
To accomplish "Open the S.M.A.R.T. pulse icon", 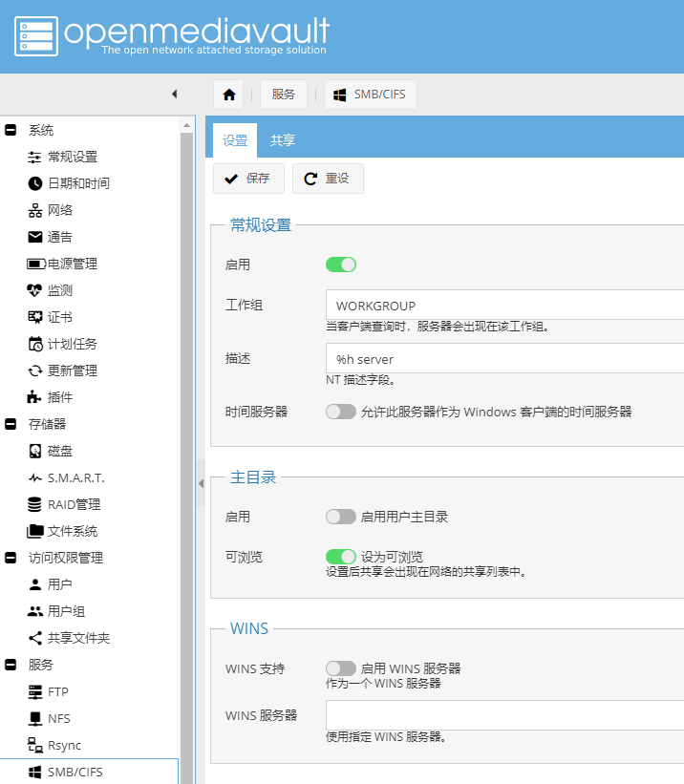I will pos(35,478).
